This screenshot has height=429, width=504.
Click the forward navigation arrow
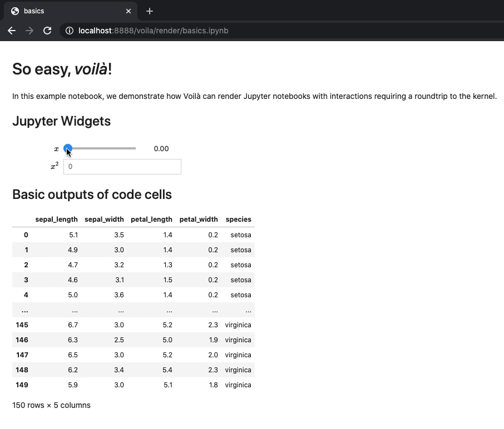[x=29, y=31]
